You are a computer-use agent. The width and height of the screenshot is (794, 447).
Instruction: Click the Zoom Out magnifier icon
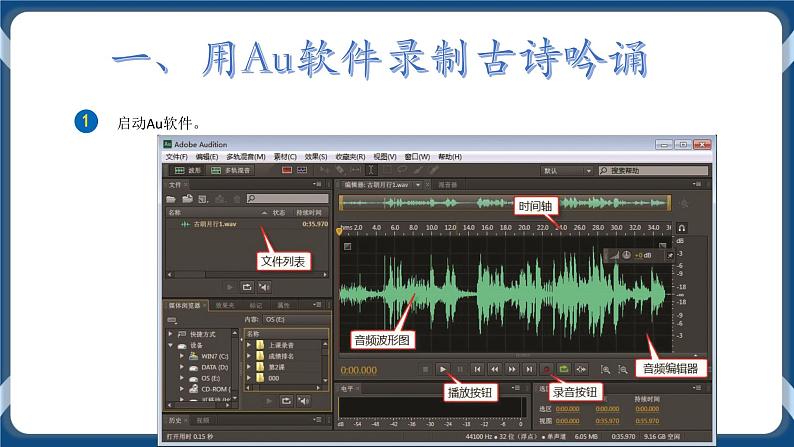click(623, 370)
